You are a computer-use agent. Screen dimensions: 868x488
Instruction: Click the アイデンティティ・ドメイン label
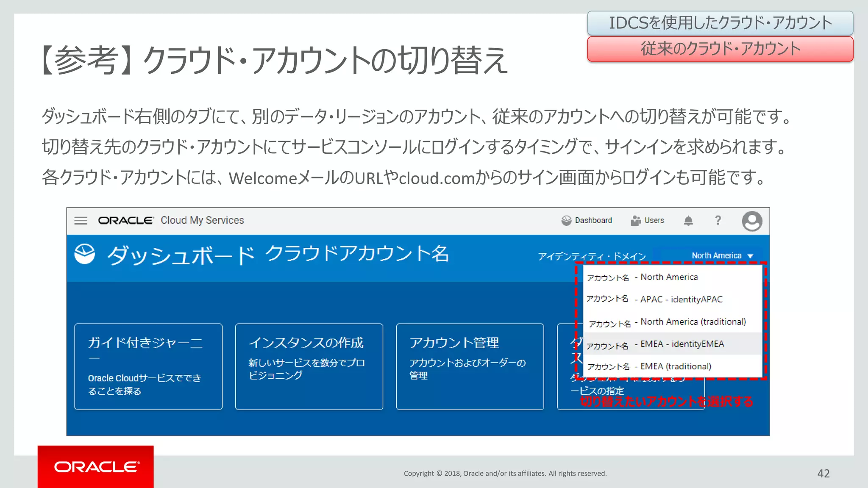coord(592,256)
